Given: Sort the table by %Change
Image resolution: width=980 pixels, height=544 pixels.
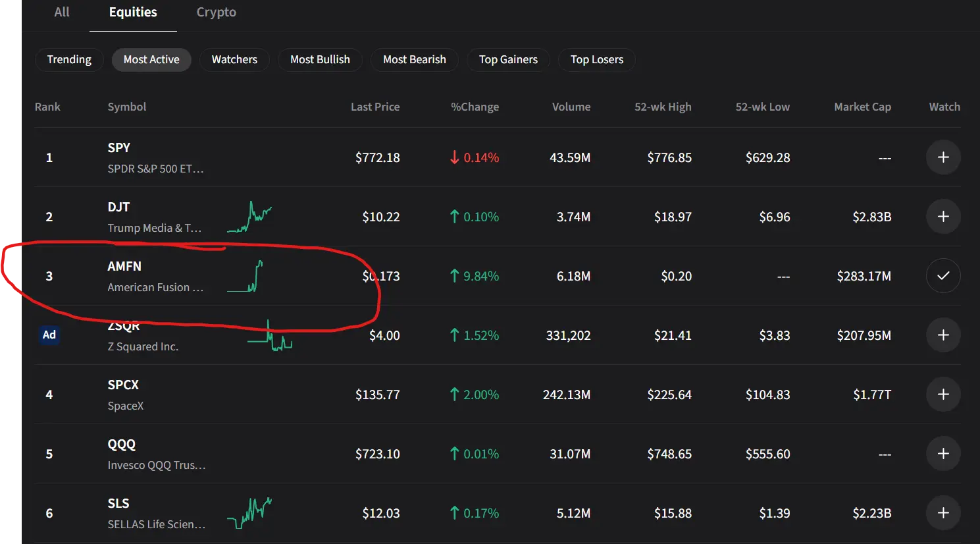Looking at the screenshot, I should click(475, 107).
